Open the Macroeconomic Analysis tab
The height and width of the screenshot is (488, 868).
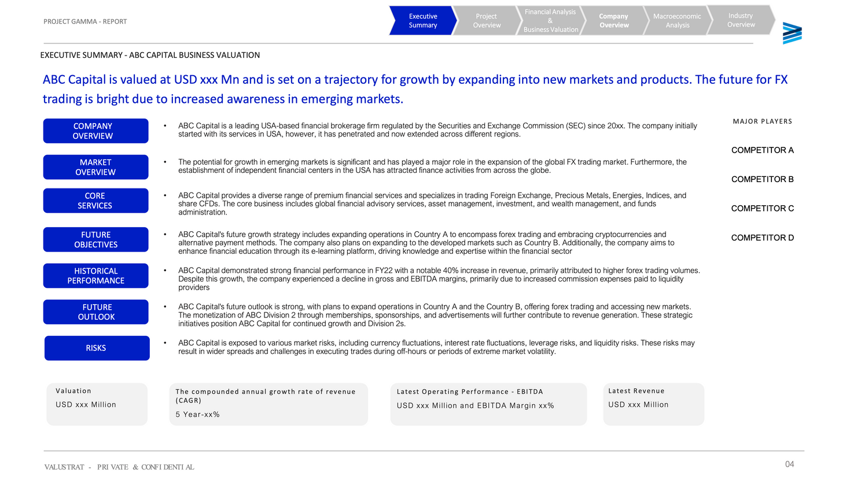coord(676,21)
